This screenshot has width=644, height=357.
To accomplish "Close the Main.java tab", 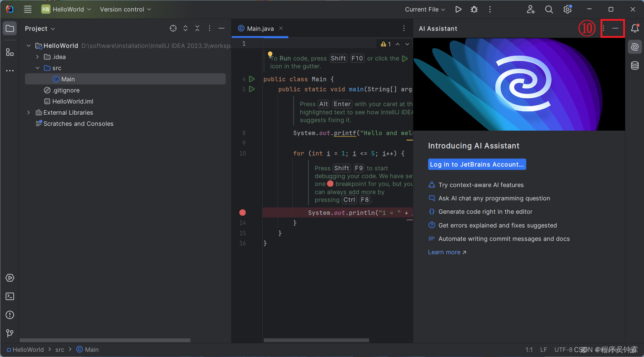I will click(x=281, y=28).
